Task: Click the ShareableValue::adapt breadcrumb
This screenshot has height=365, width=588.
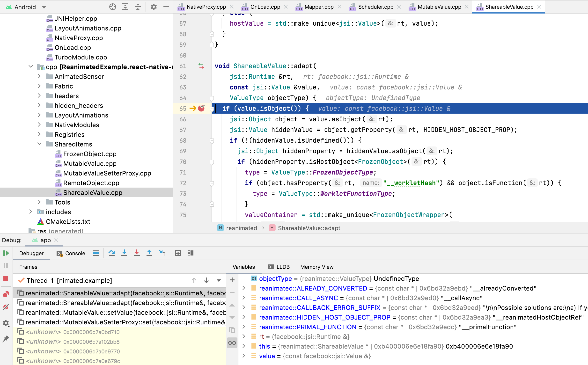Action: click(309, 228)
